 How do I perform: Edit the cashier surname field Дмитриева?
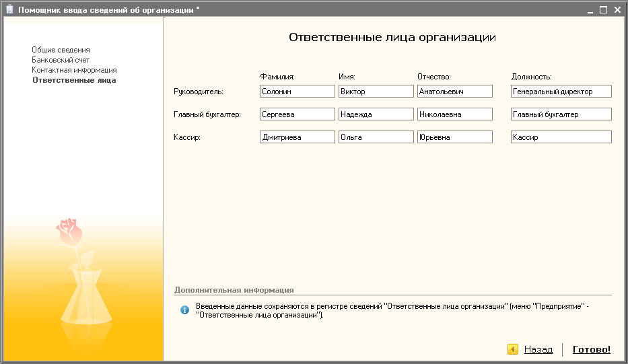click(x=297, y=137)
